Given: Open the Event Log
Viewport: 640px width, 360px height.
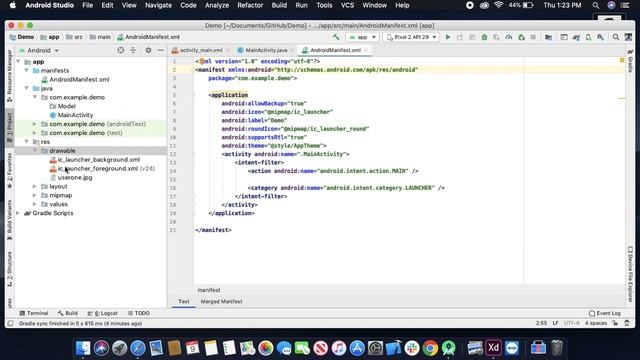Looking at the screenshot, I should pos(605,313).
